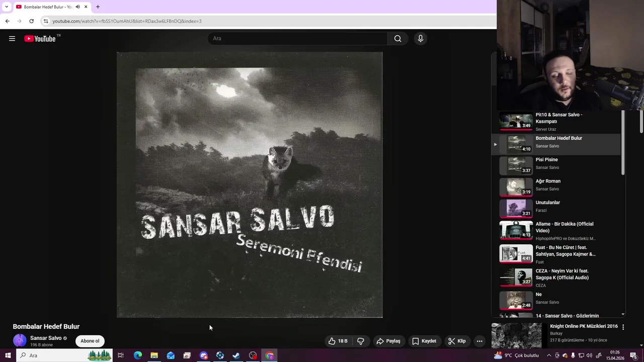Screen dimensions: 644x362
Task: Dislike the video with the thumbs down
Action: pyautogui.click(x=361, y=341)
